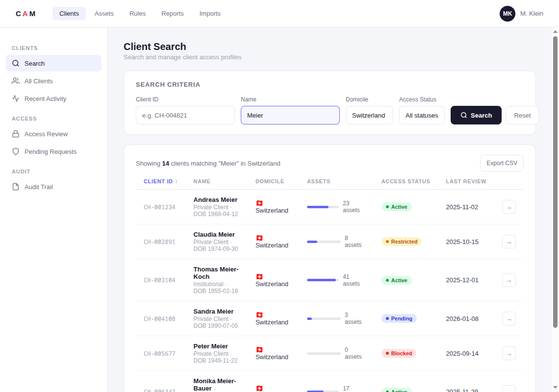Click the Access Review lock icon
559x392 pixels.
(16, 134)
